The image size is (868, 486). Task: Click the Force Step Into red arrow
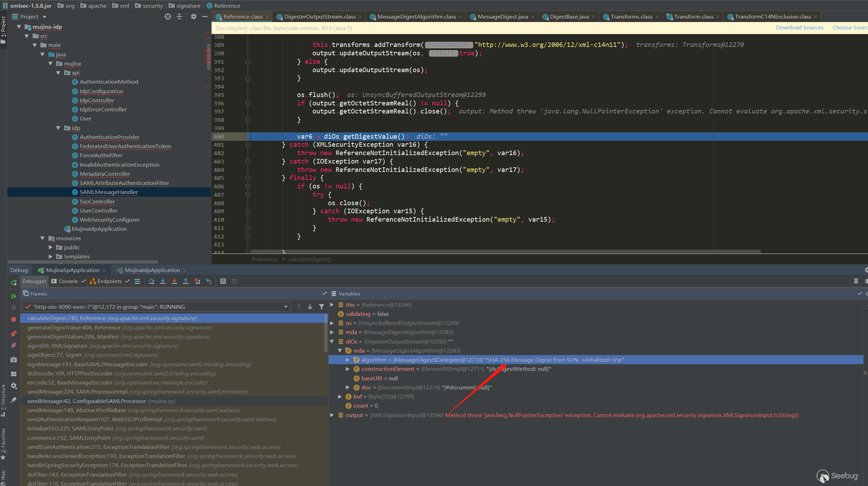point(174,281)
